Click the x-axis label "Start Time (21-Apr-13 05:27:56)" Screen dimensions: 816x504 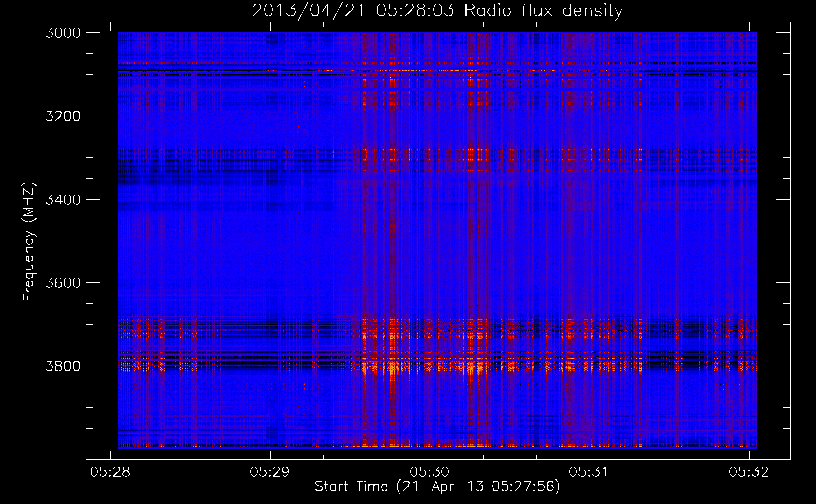437,487
